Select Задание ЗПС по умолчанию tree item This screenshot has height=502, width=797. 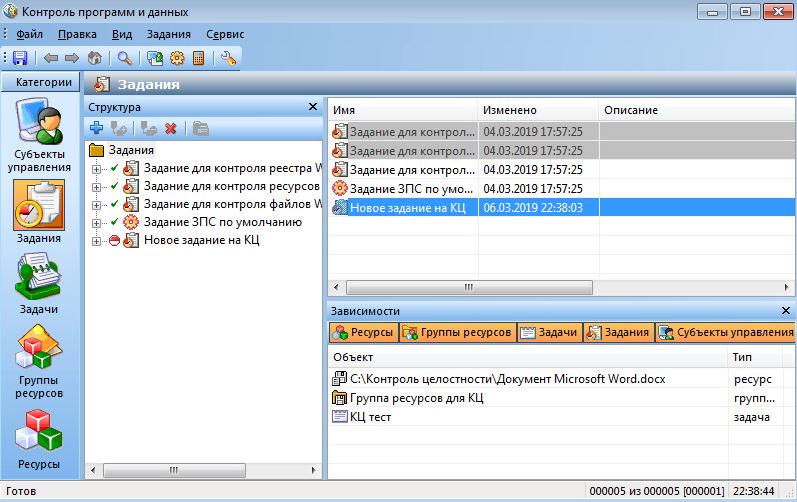coord(223,223)
